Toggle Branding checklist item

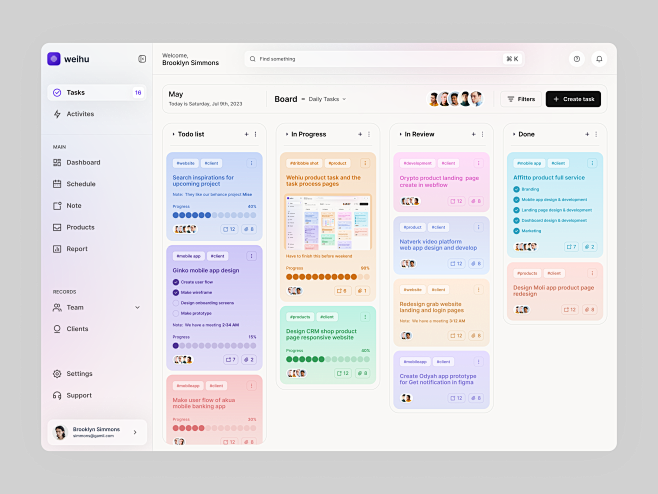pos(517,189)
